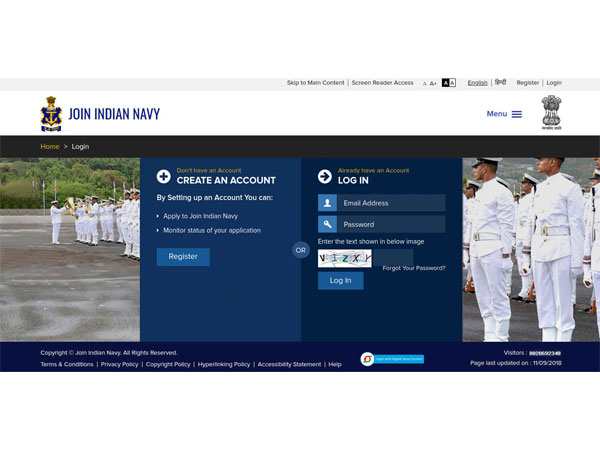This screenshot has height=450, width=600.
Task: Switch site language to Hindi
Action: 500,83
